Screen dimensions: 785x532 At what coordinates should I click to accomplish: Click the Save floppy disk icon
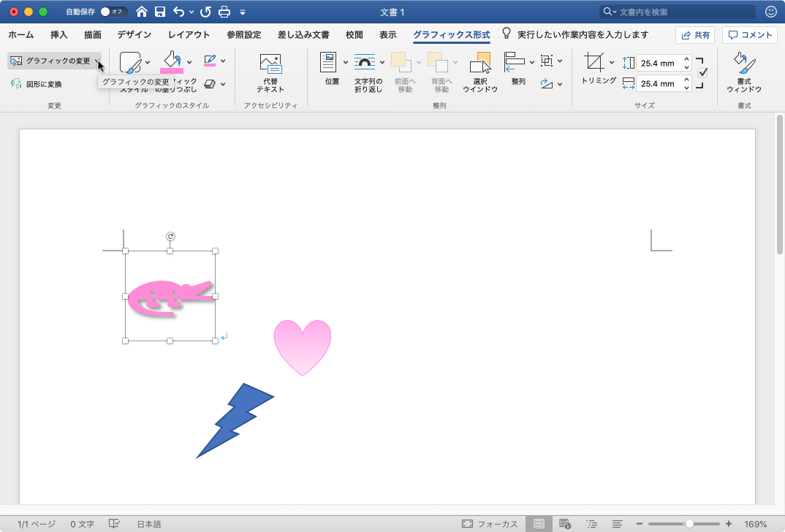click(160, 12)
